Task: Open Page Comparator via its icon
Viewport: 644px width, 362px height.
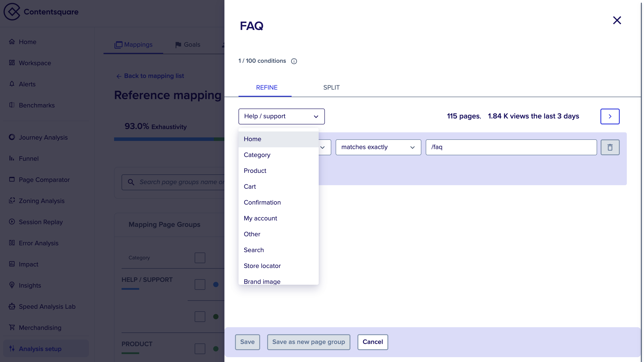Action: 12,179
